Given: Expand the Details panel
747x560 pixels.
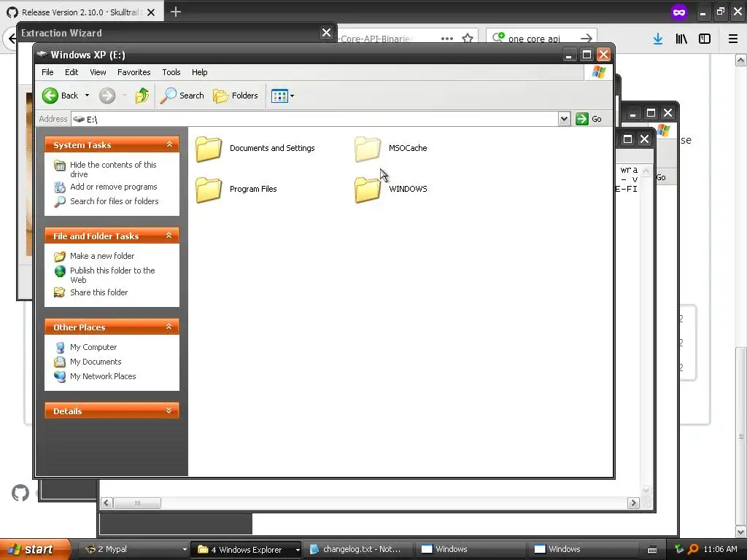Looking at the screenshot, I should tap(169, 411).
